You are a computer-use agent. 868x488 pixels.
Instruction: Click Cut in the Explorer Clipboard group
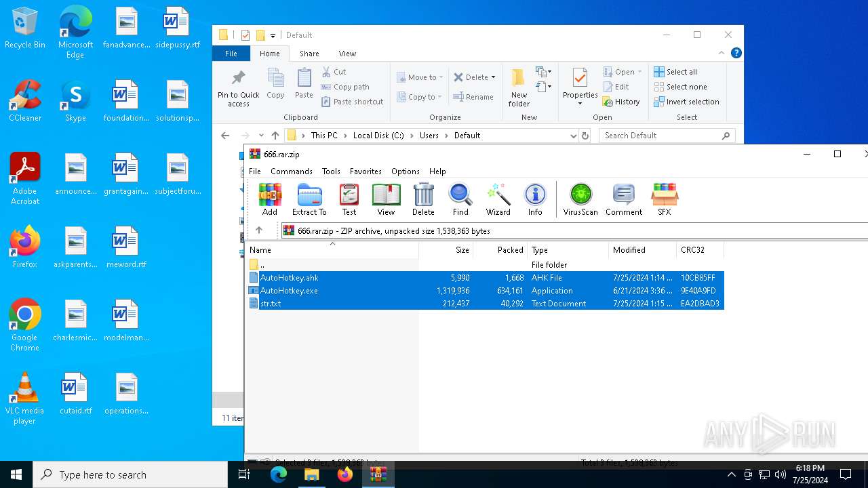pos(334,72)
